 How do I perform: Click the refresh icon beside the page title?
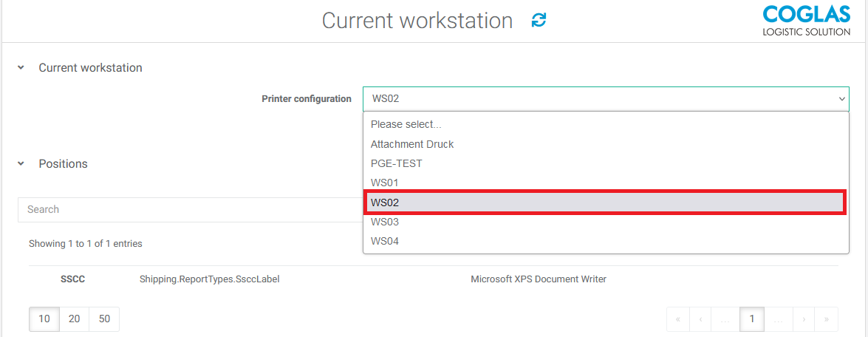(539, 21)
